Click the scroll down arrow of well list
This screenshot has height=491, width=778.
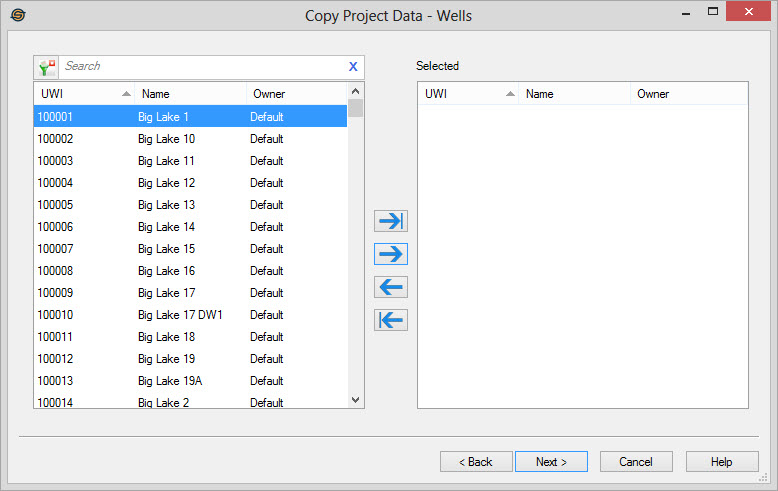[x=355, y=400]
